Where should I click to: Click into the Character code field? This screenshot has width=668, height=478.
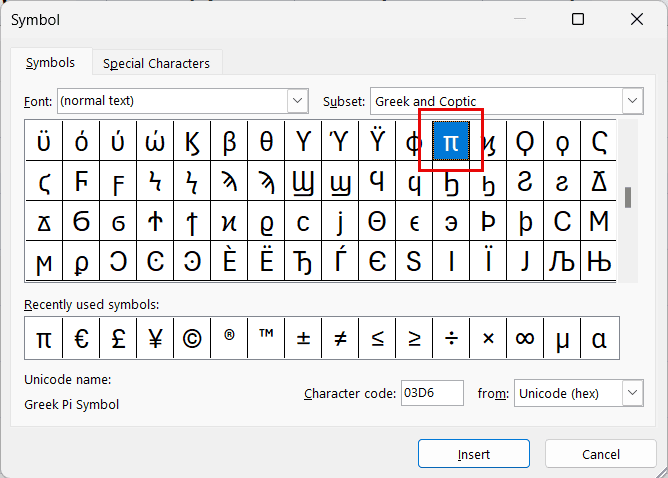coord(432,394)
